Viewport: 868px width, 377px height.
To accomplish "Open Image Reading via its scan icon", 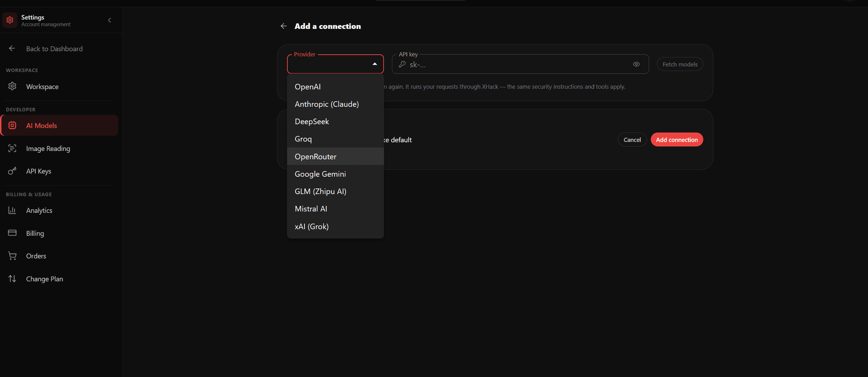I will (x=12, y=148).
